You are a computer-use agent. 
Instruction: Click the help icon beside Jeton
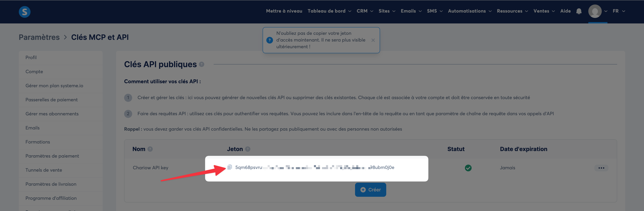pos(248,149)
